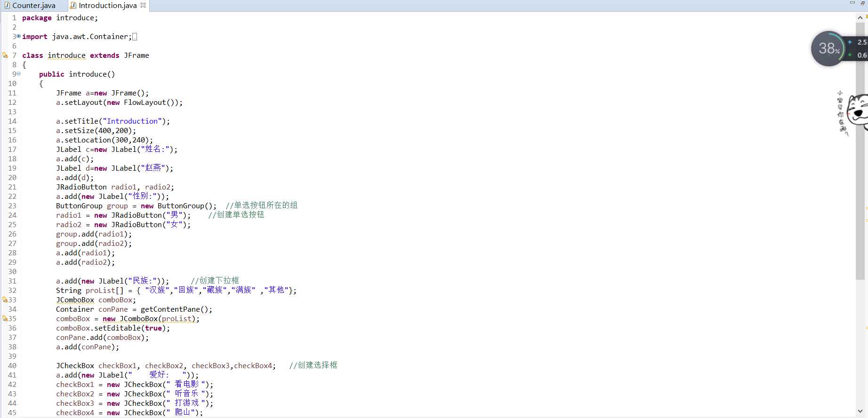
Task: Minimize the editor area
Action: [x=852, y=3]
